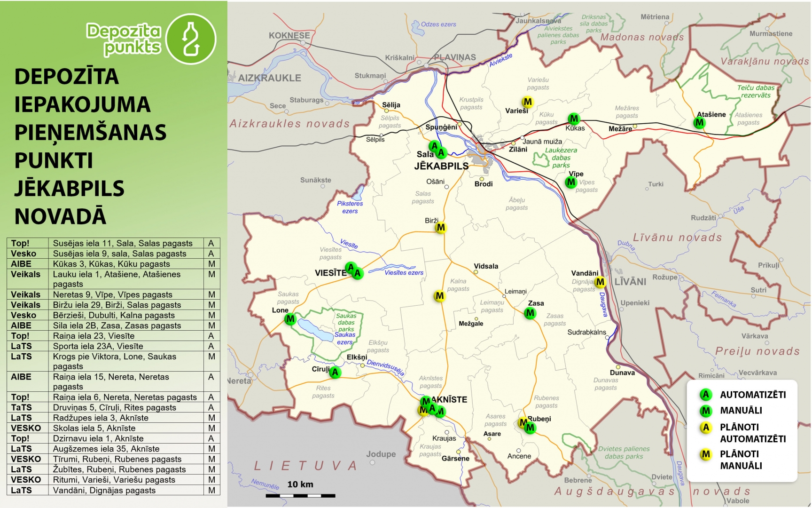Click the green M legend icon for Manuāli
812x508 pixels.
coord(705,411)
